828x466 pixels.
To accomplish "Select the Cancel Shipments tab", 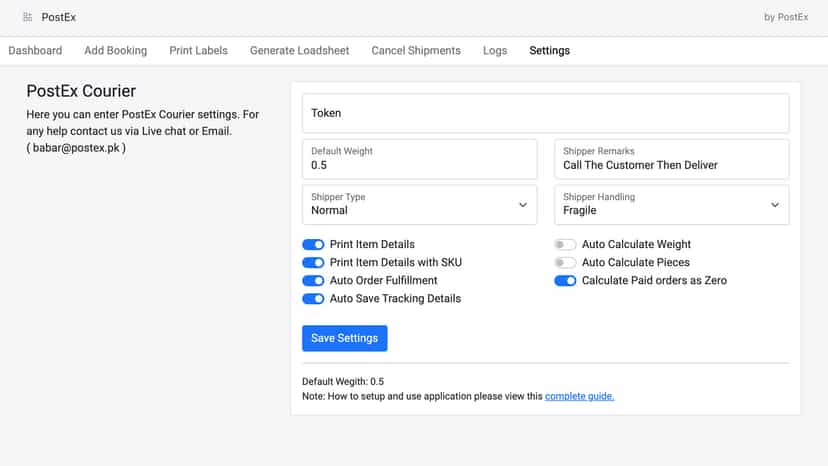I will 416,51.
